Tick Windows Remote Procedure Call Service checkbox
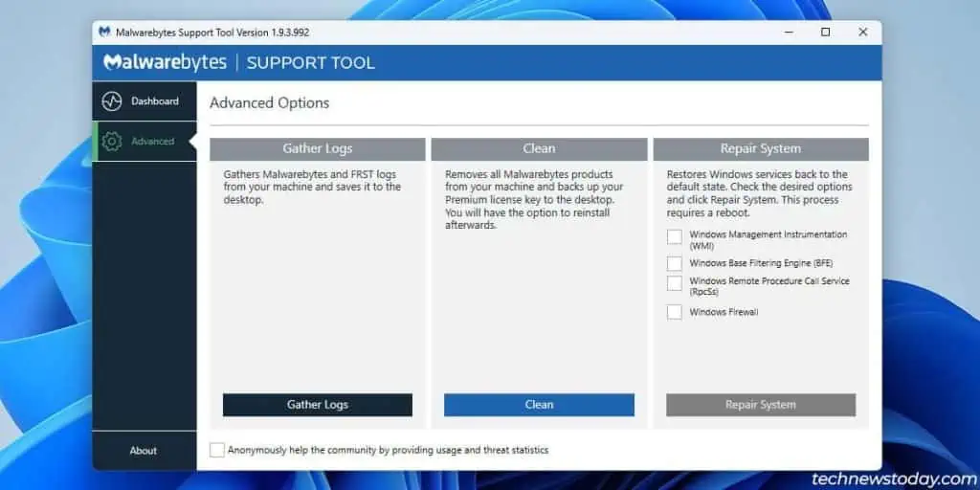This screenshot has width=980, height=490. [675, 283]
